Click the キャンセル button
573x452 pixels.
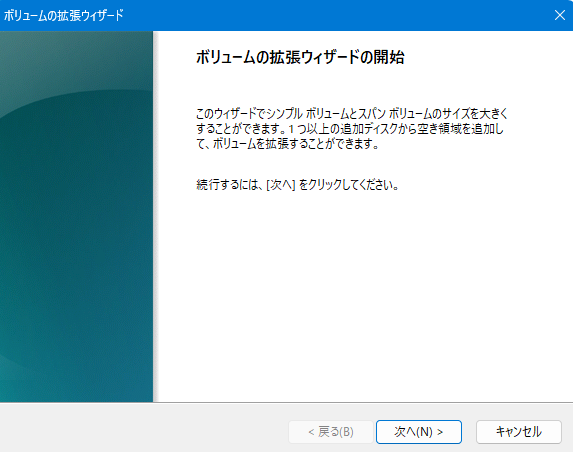point(519,432)
